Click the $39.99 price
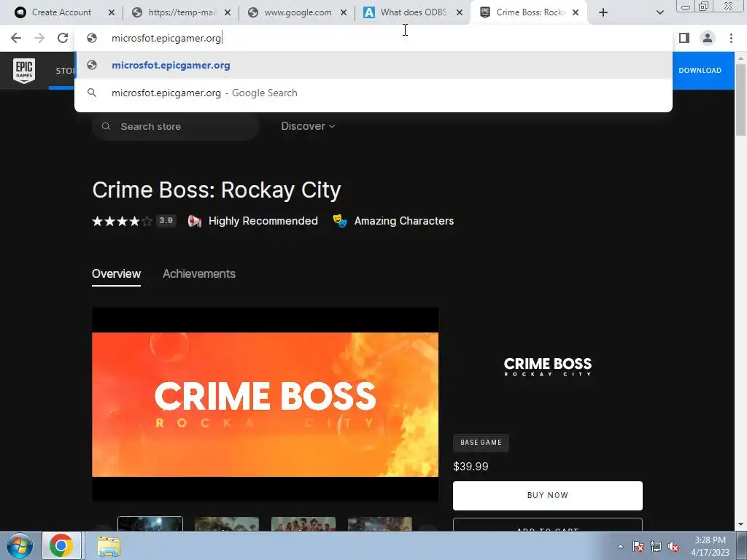The height and width of the screenshot is (560, 747). [471, 466]
